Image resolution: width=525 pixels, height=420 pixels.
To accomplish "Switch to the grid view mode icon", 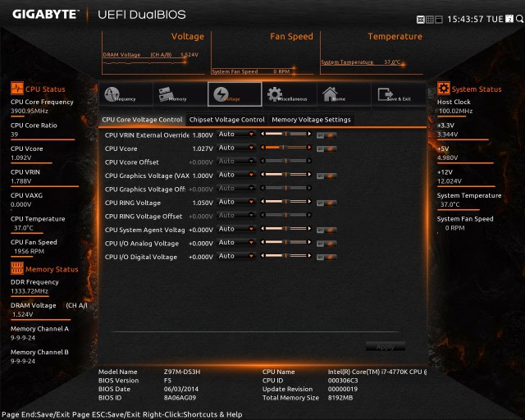I will point(429,20).
